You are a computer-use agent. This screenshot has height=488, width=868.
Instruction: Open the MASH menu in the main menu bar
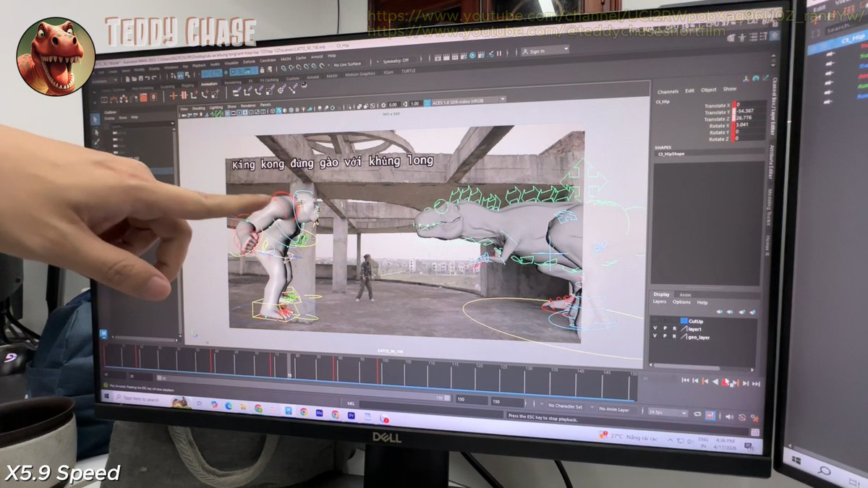pos(286,59)
